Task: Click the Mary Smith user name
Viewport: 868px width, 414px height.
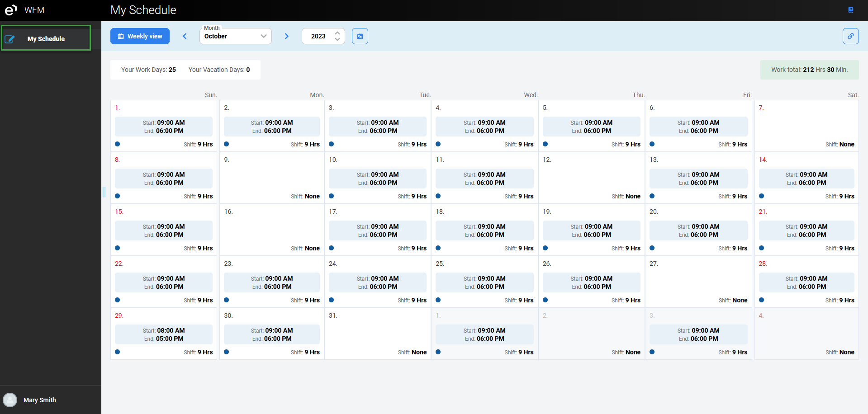Action: click(x=40, y=400)
